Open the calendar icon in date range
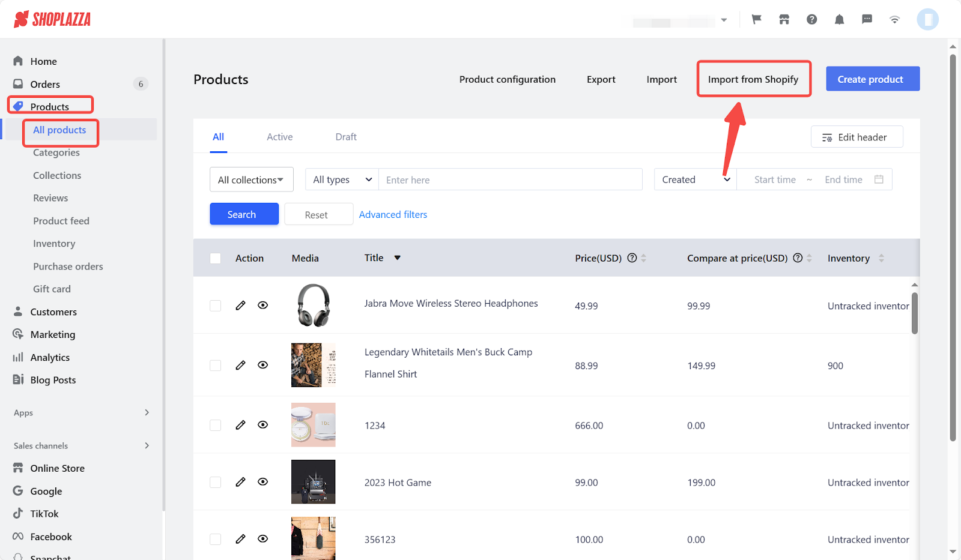The width and height of the screenshot is (961, 560). (x=879, y=179)
